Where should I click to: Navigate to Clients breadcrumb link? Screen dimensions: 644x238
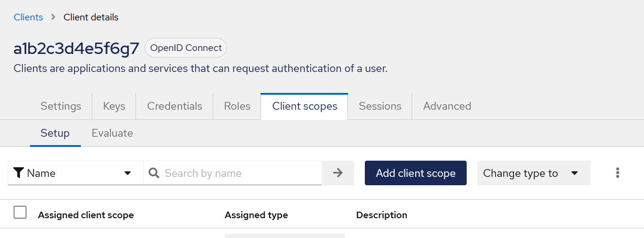(x=28, y=17)
